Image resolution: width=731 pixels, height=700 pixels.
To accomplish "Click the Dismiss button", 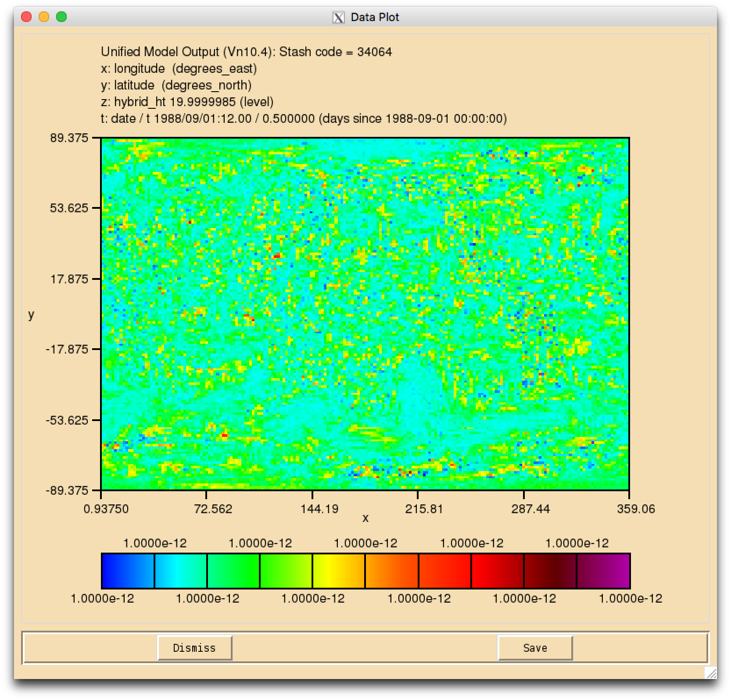I will point(194,648).
